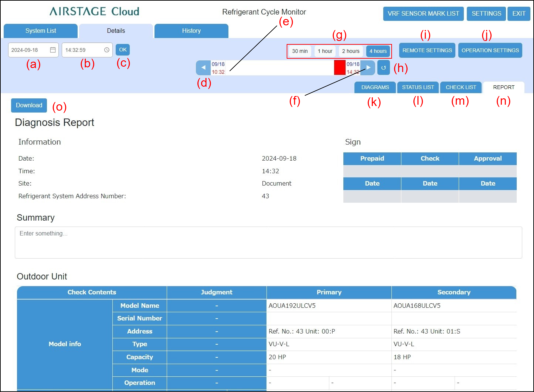
Task: Switch to the 2 hours range
Action: tap(351, 51)
